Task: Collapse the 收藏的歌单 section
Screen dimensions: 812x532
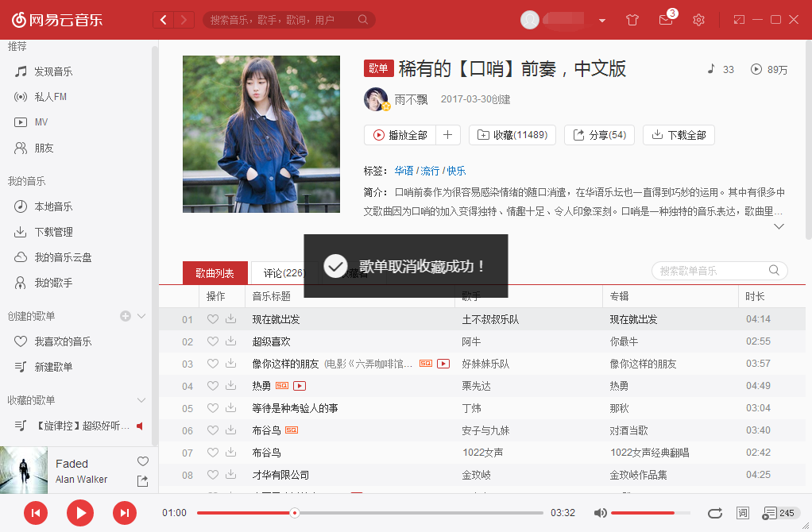Action: 141,399
